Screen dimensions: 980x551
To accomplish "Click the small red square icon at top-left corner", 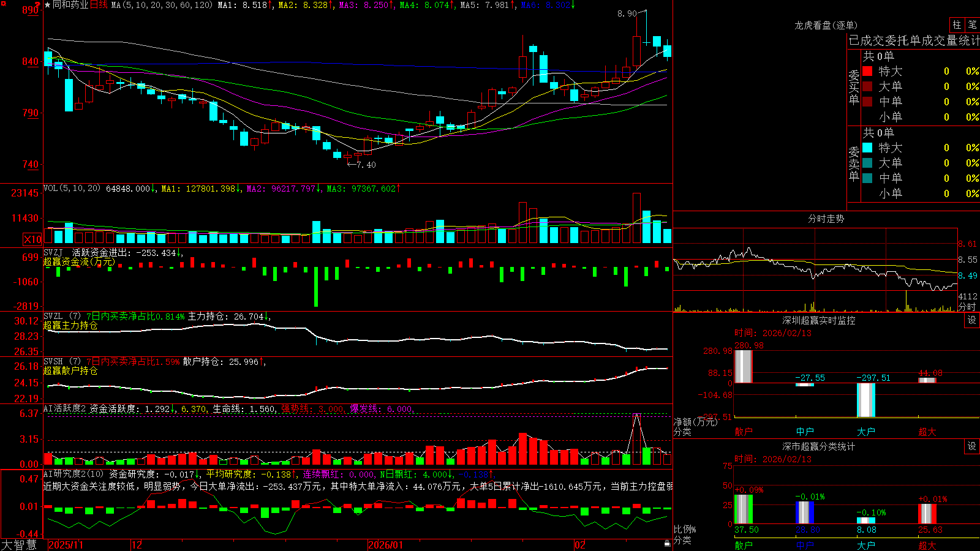I will (x=3, y=3).
